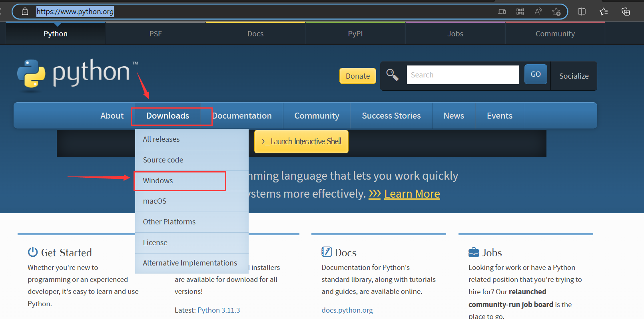This screenshot has height=319, width=644.
Task: Add page to favorites star icon
Action: click(556, 12)
